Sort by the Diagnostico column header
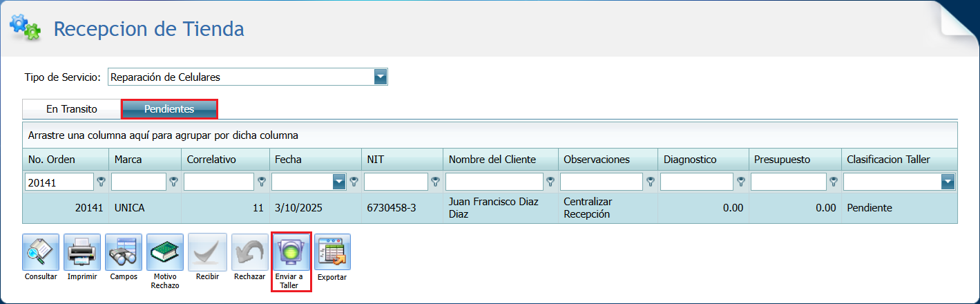Viewport: 980px width, 304px height. [x=702, y=160]
